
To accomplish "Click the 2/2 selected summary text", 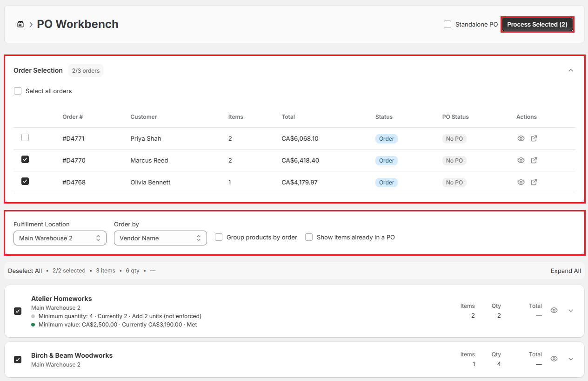I will [69, 271].
